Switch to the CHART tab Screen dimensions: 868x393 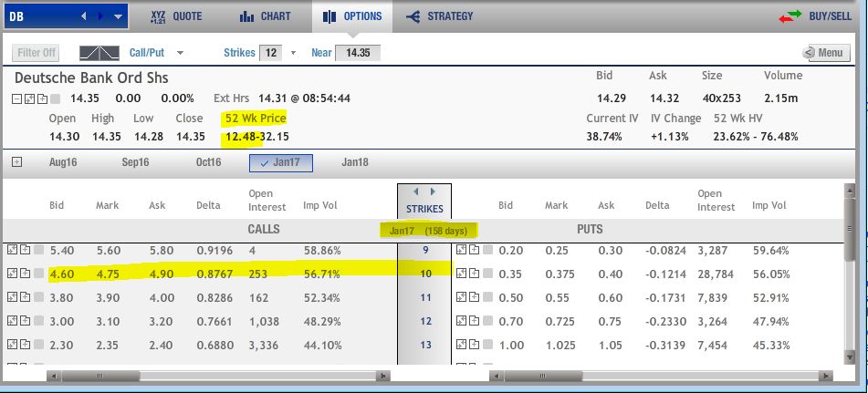pos(266,16)
